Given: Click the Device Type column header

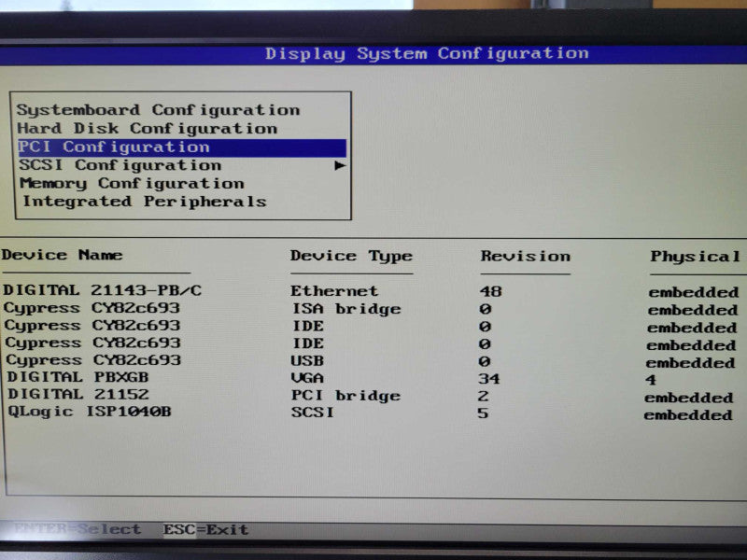Looking at the screenshot, I should coord(352,256).
